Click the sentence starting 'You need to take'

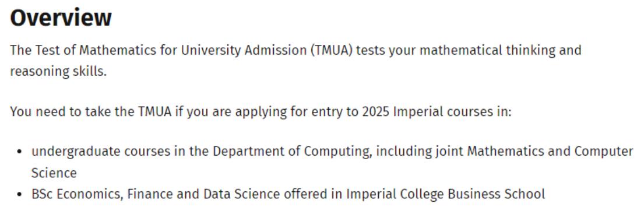click(x=261, y=112)
